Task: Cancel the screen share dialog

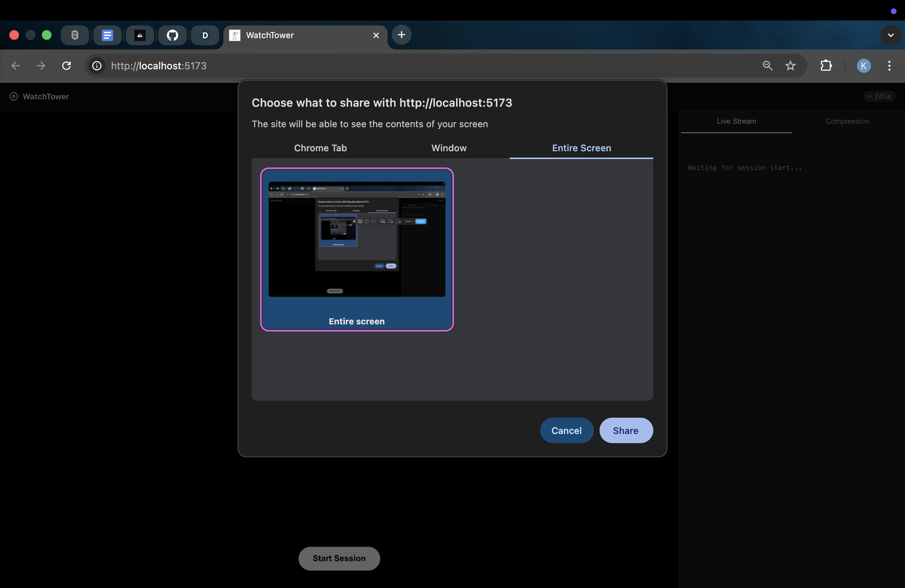Action: point(566,430)
